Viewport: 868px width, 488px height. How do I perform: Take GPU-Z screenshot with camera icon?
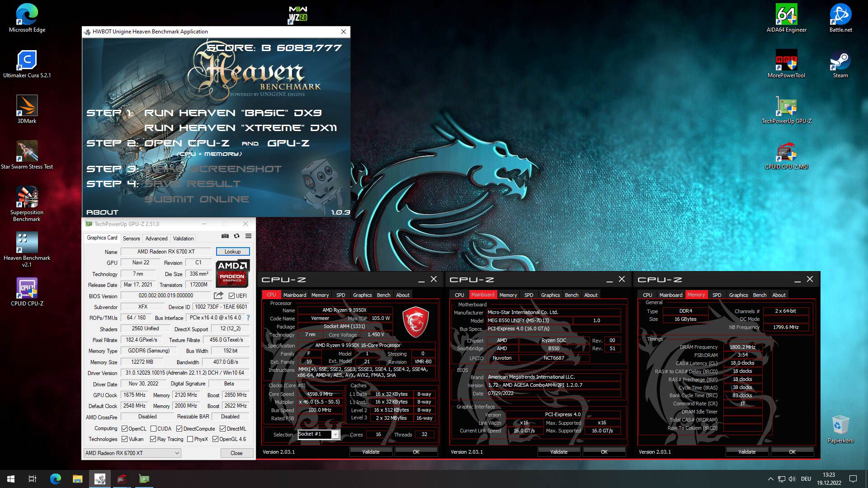(225, 236)
